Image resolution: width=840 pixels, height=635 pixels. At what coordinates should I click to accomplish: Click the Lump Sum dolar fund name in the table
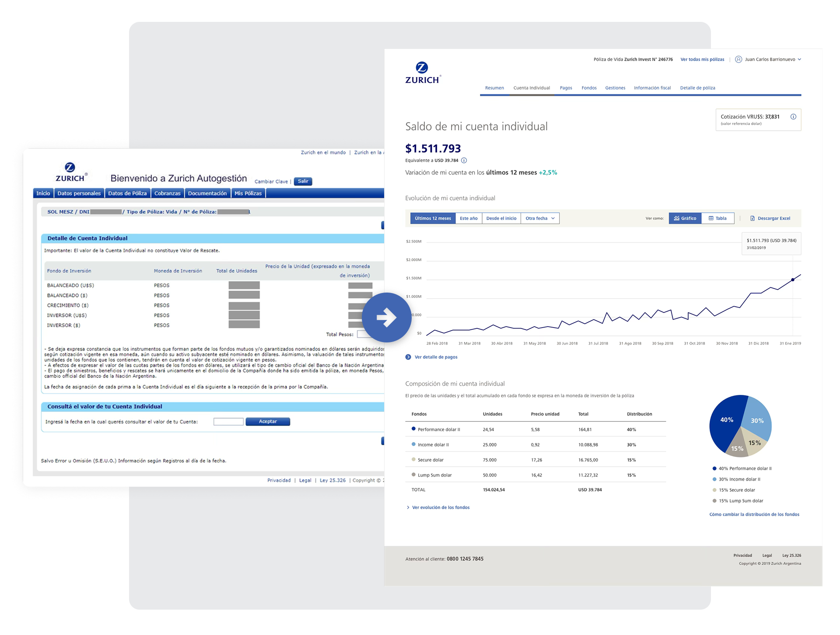[434, 475]
